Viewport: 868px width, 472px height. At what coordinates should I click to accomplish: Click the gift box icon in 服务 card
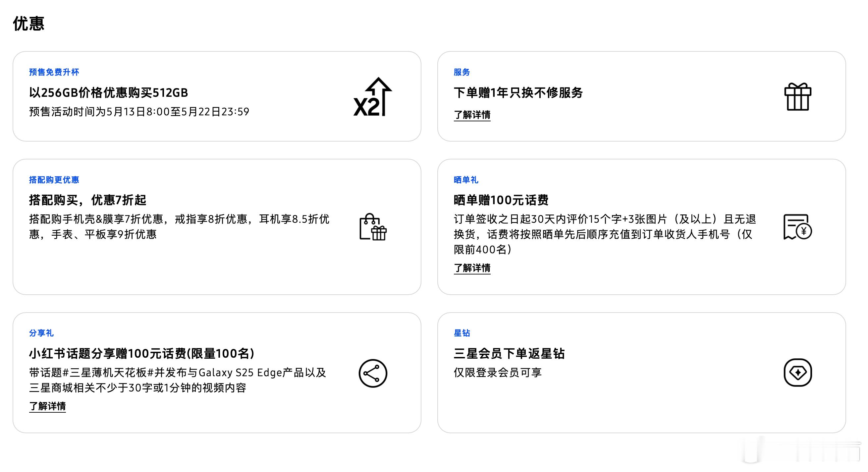tap(797, 97)
